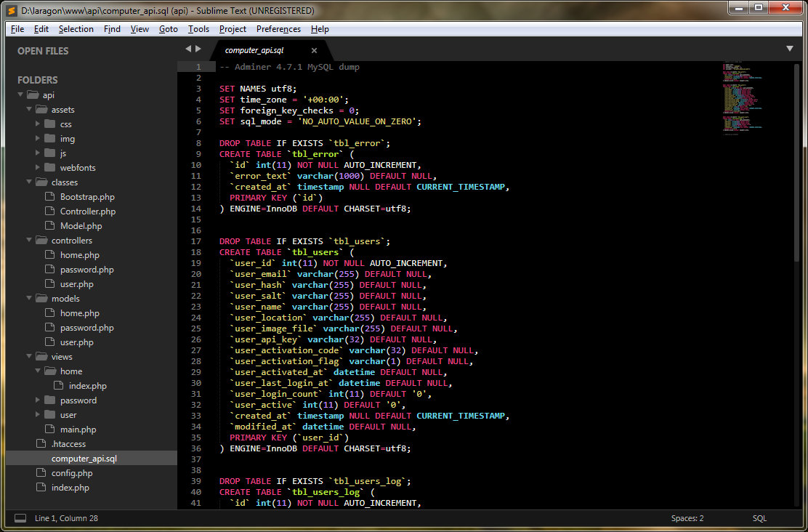The height and width of the screenshot is (532, 808).
Task: Collapse the api root folder
Action: 20,95
